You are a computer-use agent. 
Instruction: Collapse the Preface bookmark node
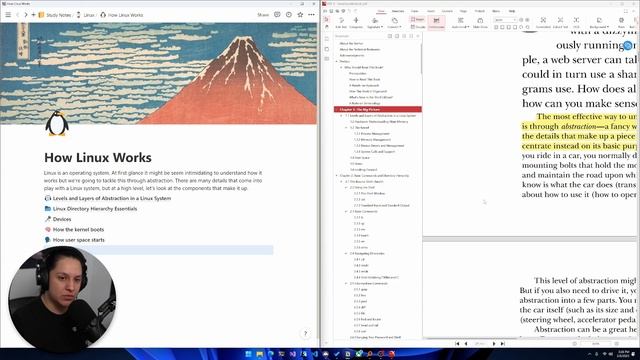coord(337,61)
